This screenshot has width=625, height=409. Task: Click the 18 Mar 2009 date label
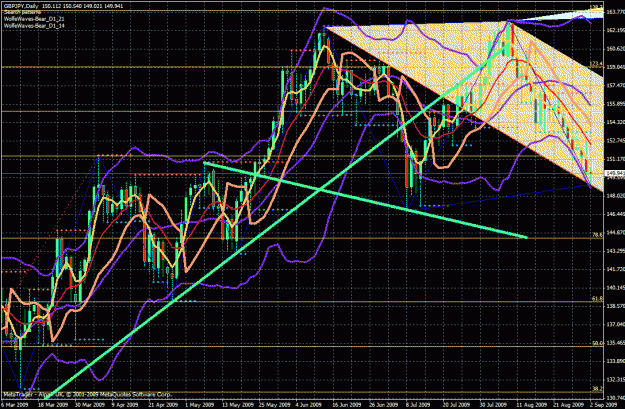pos(54,405)
